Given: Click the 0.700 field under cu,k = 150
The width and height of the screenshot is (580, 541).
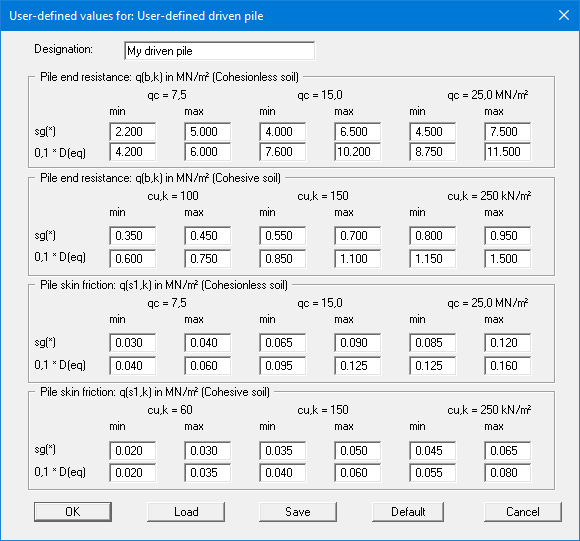Looking at the screenshot, I should click(358, 236).
